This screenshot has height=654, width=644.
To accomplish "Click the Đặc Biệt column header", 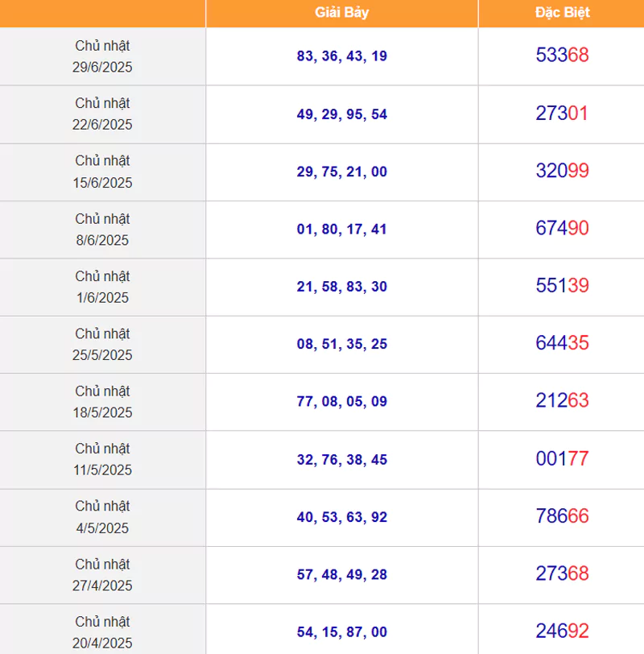I will pos(562,13).
